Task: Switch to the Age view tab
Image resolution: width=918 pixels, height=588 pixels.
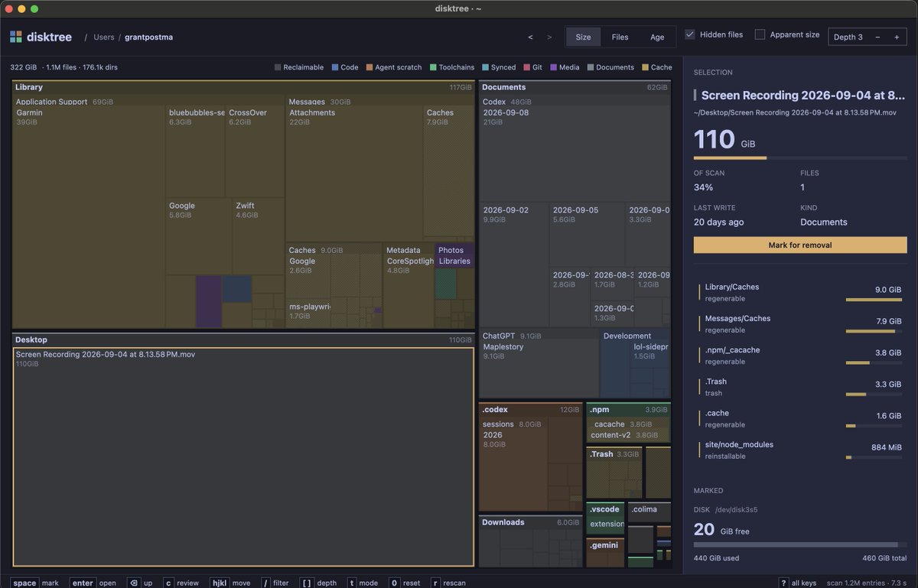Action: (x=657, y=37)
